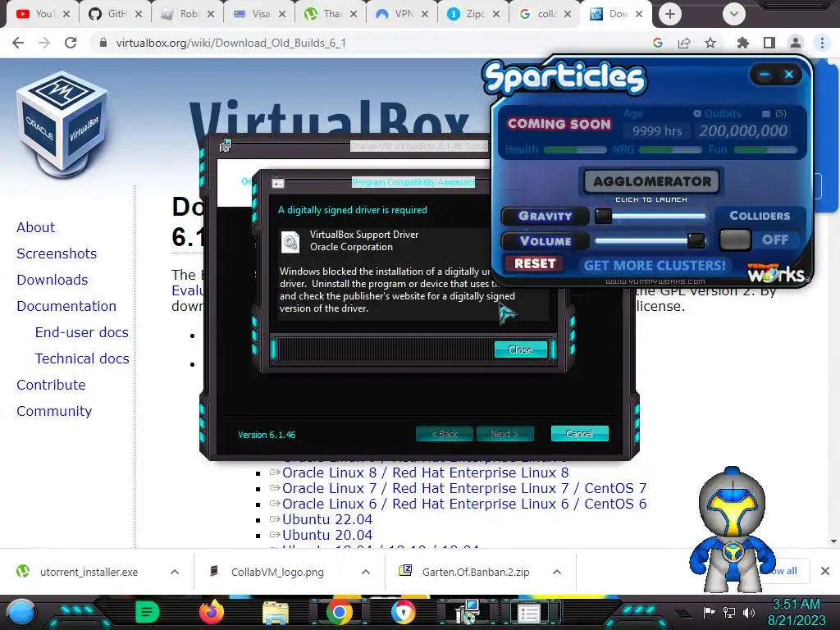Open the Ubuntu 22.04 download link
The image size is (840, 630).
pos(327,519)
